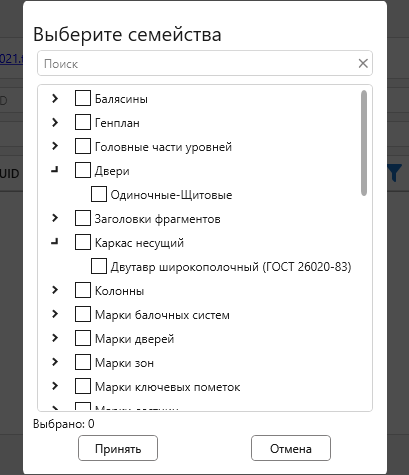The width and height of the screenshot is (409, 475).
Task: Expand Заголовки фрагментов arrow
Action: click(x=55, y=218)
